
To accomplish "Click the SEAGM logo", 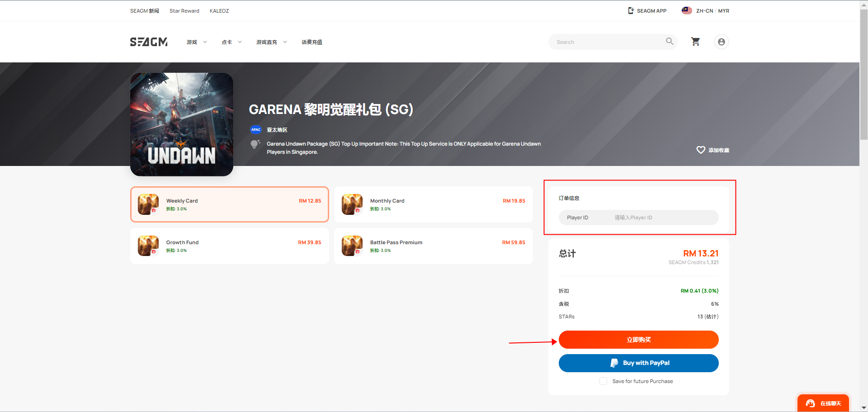I will tap(149, 42).
